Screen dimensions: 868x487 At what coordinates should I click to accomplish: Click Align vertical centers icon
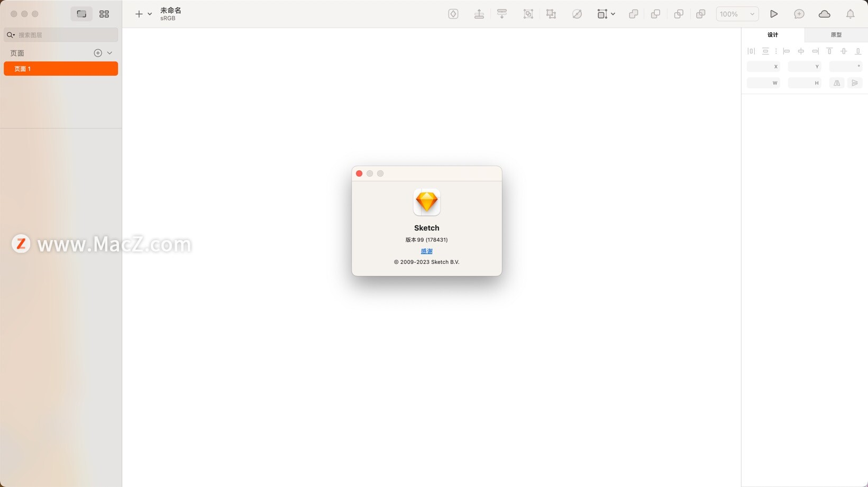tap(844, 51)
